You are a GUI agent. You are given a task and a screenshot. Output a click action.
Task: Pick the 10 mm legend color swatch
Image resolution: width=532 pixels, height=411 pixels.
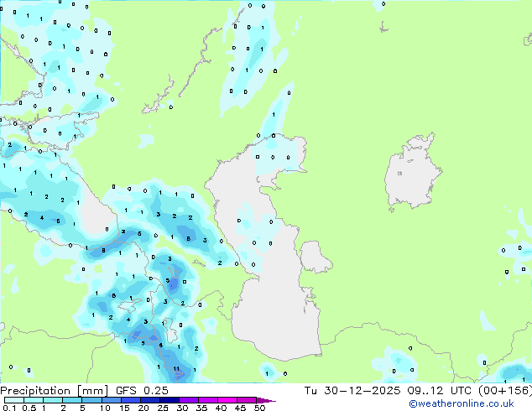111,400
